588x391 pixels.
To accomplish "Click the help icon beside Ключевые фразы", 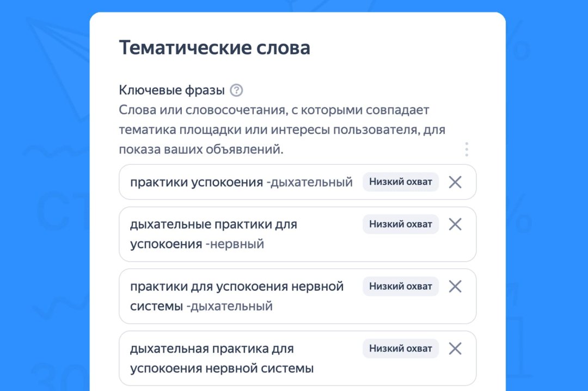I will point(236,90).
